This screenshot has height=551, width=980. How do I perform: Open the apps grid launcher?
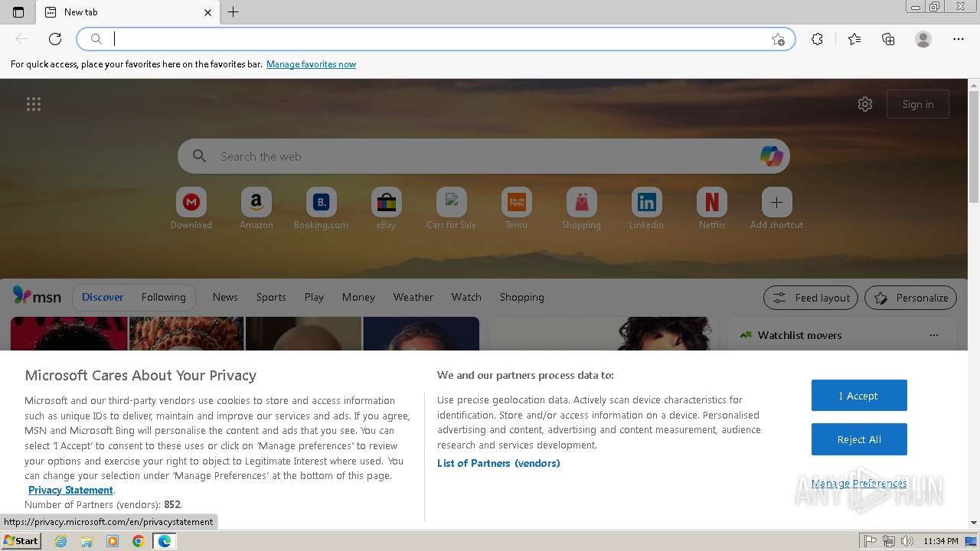coord(34,104)
